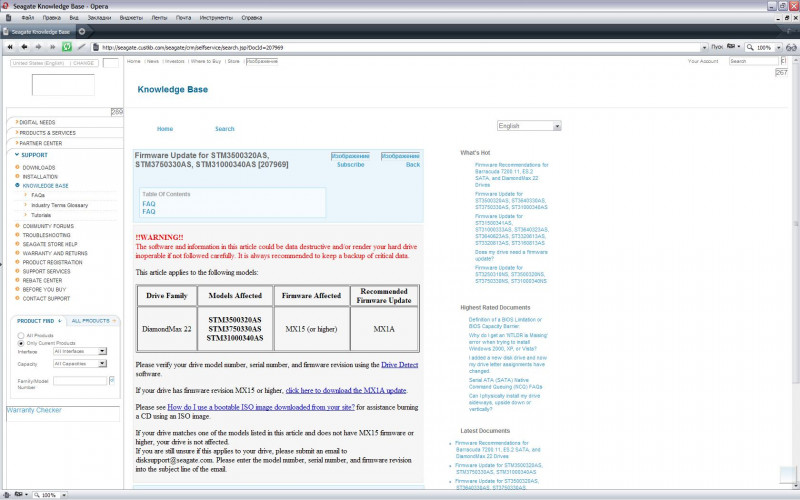Focus the Family/Model Number field

pos(80,381)
